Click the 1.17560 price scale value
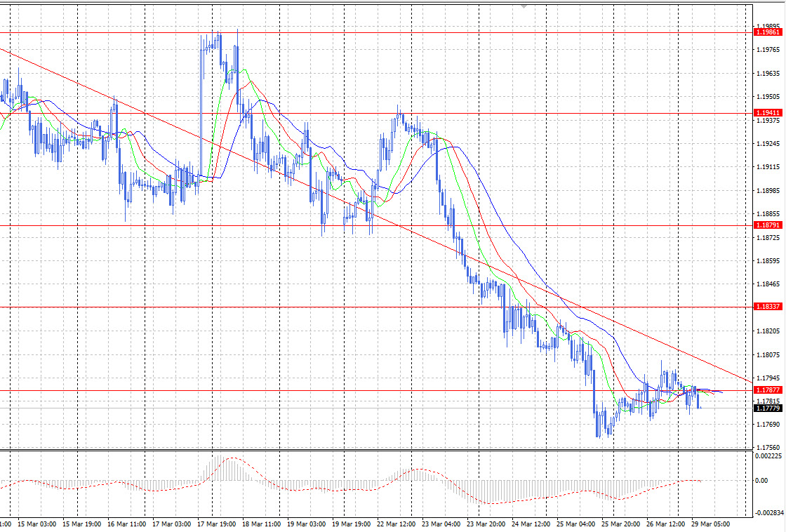The width and height of the screenshot is (786, 532). (768, 447)
